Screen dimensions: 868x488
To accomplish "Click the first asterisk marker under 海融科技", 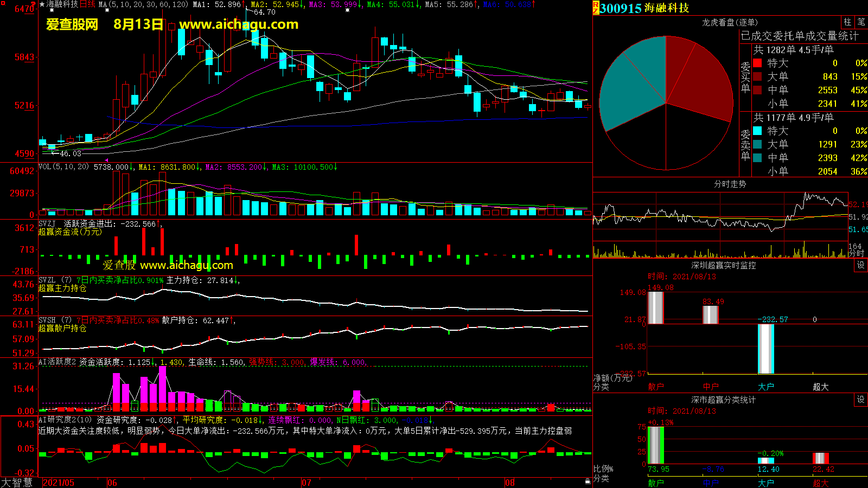I will click(52, 10).
